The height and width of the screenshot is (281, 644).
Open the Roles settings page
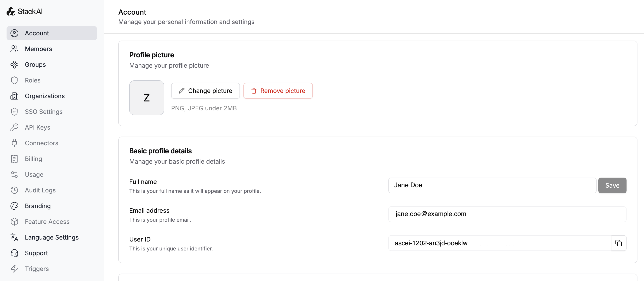click(33, 81)
